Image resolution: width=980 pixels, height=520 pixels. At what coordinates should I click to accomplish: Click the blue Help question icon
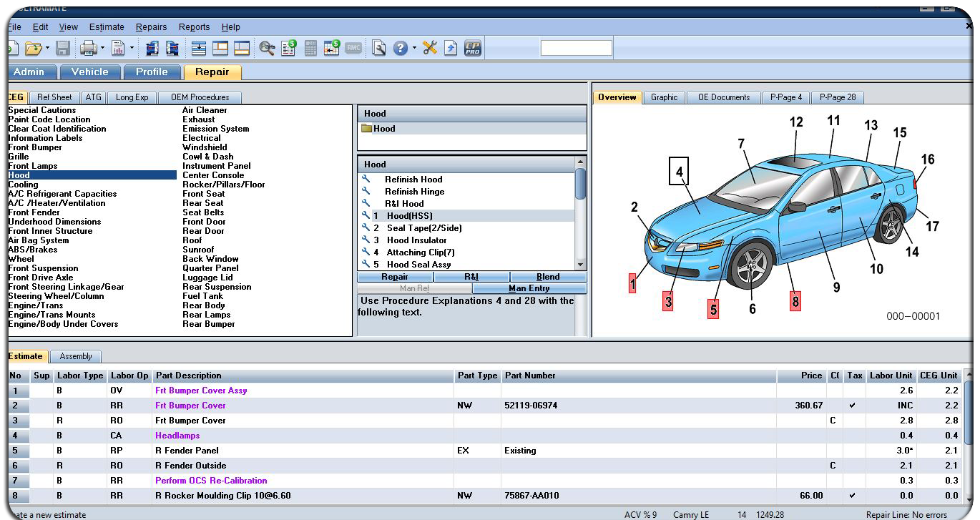tap(401, 48)
